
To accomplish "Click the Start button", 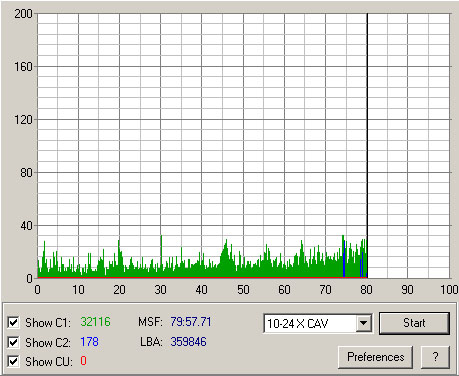I will coord(414,323).
